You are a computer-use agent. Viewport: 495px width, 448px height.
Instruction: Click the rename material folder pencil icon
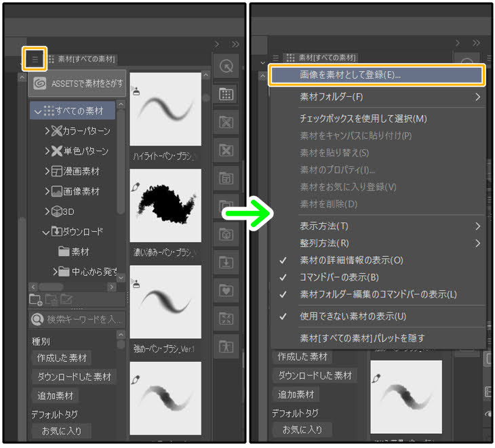pyautogui.click(x=66, y=300)
